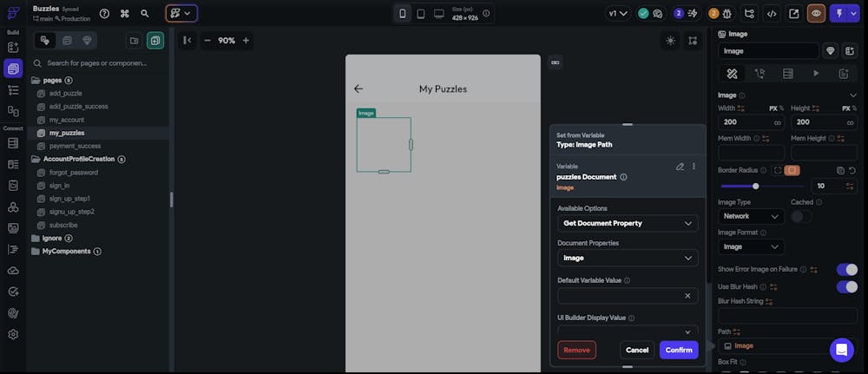This screenshot has height=374, width=868.
Task: Select the my_account page
Action: [67, 120]
